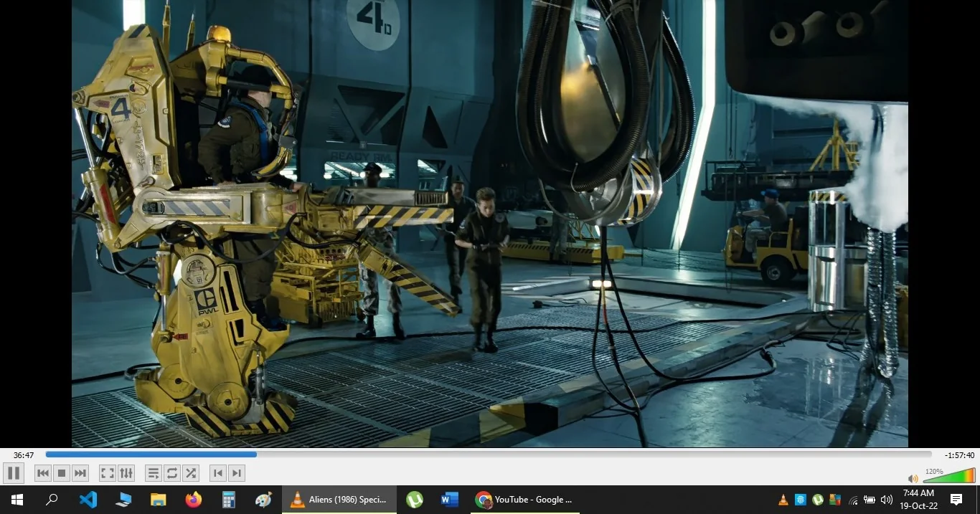Open the computer-with-monitor taskbar app
The image size is (980, 514).
click(123, 500)
